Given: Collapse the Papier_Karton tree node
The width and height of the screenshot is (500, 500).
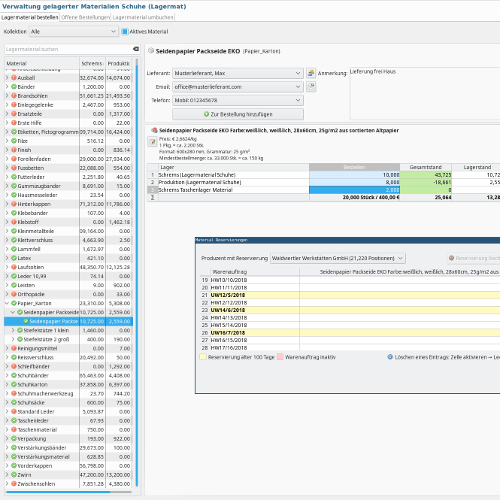Looking at the screenshot, I should (x=7, y=303).
